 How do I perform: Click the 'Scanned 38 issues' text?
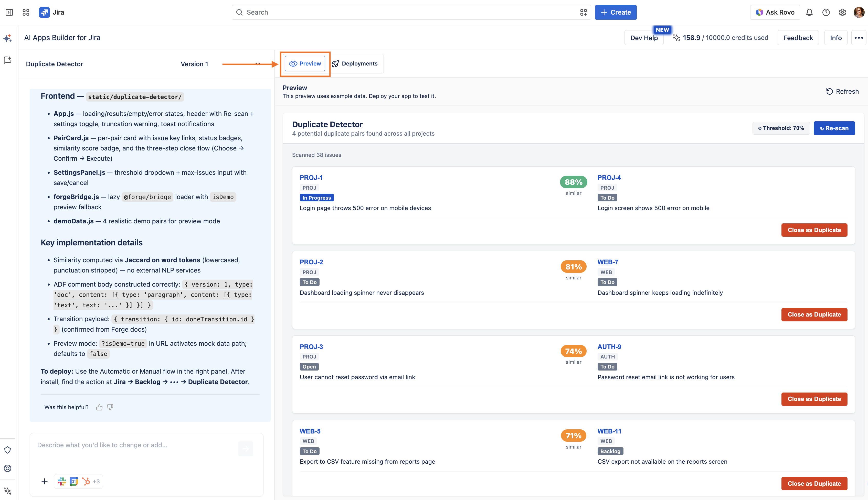pos(316,155)
